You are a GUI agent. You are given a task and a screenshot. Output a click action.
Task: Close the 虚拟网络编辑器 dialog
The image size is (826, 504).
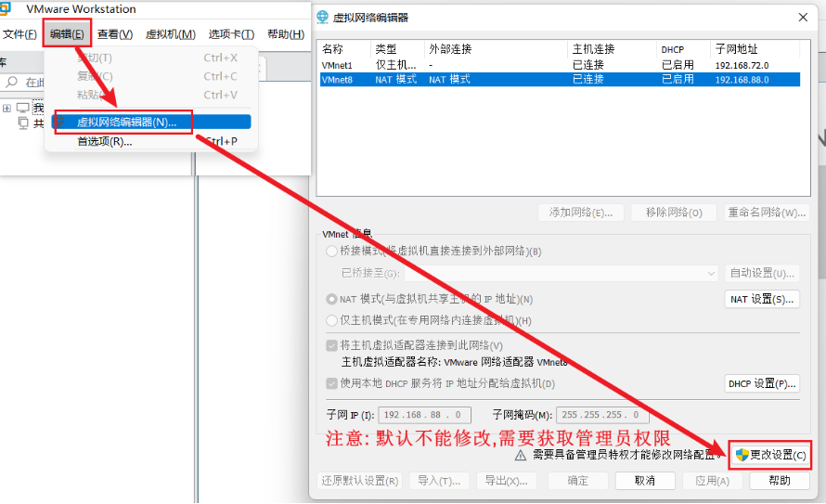[803, 18]
